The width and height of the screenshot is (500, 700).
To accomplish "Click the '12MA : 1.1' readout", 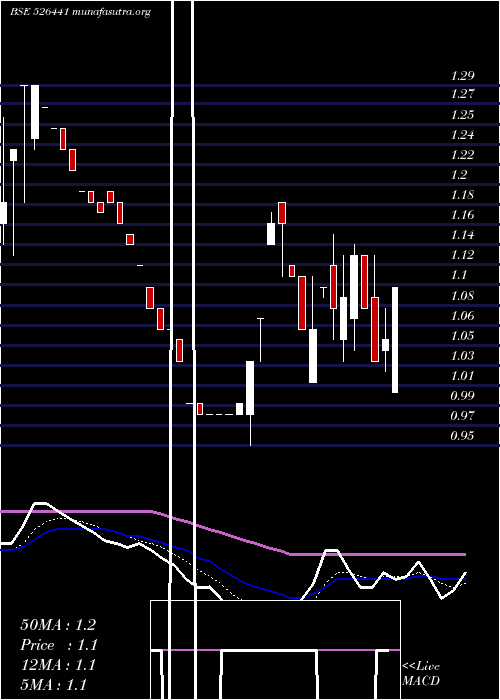I will click(x=58, y=665).
